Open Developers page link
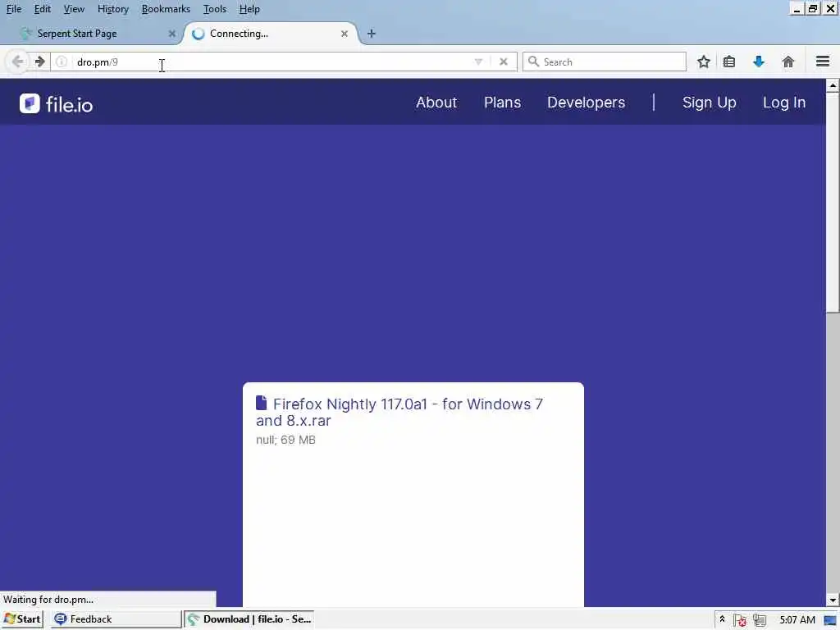The width and height of the screenshot is (840, 630). 586,103
